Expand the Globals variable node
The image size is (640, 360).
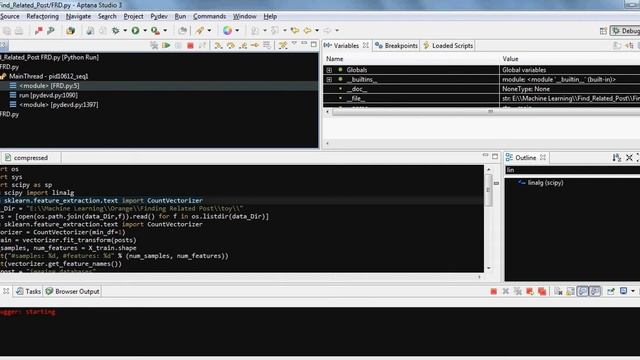329,70
